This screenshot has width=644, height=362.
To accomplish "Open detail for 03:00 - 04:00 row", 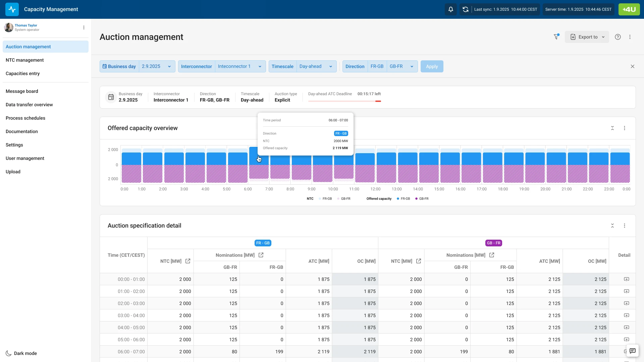I will click(x=627, y=315).
